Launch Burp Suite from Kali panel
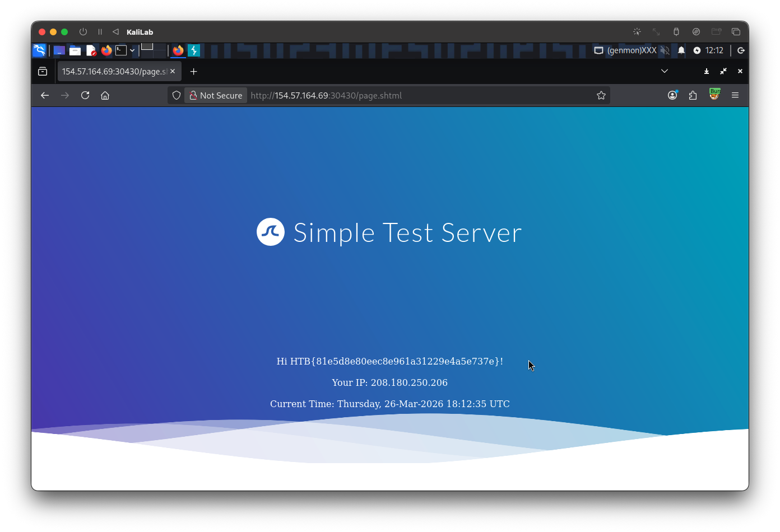Screen dimensions: 780x532 coord(194,50)
